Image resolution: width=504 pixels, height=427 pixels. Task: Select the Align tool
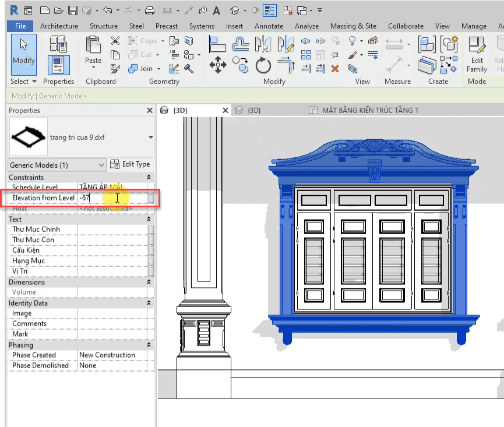pyautogui.click(x=217, y=44)
